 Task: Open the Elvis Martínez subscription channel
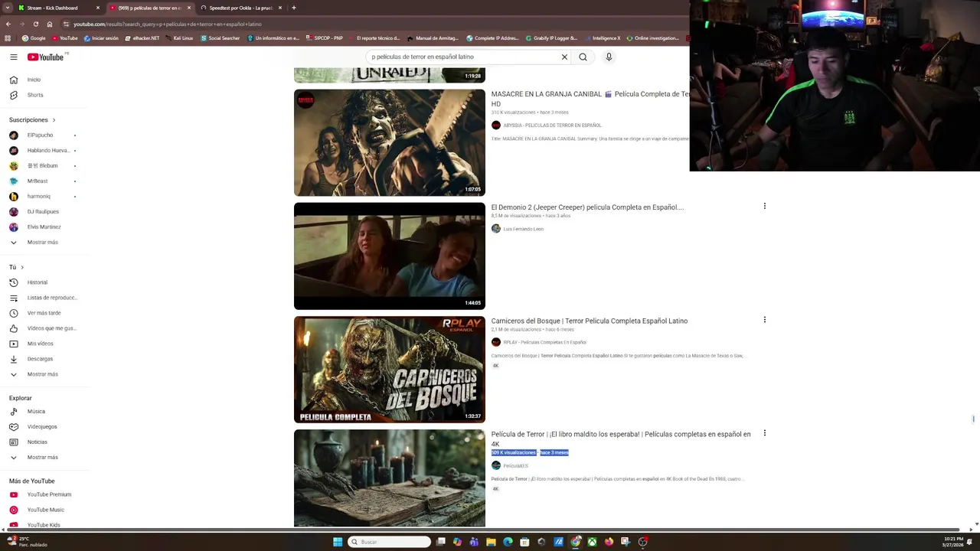(44, 227)
